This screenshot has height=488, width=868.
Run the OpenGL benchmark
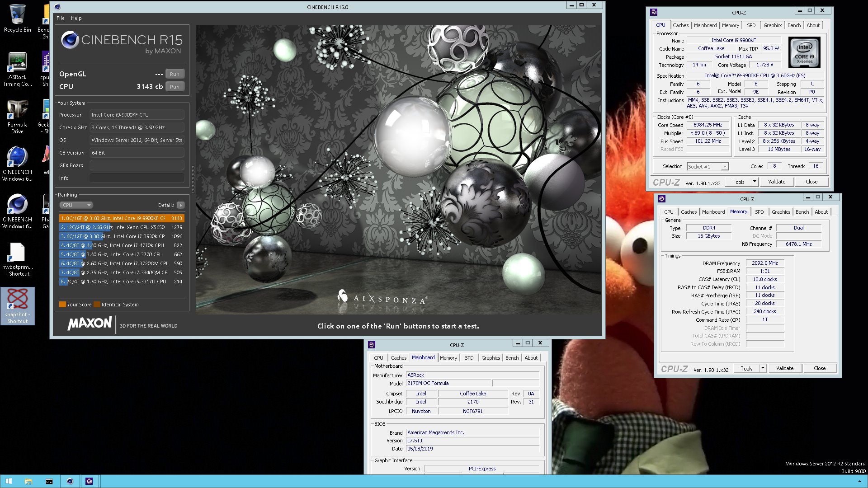coord(175,74)
